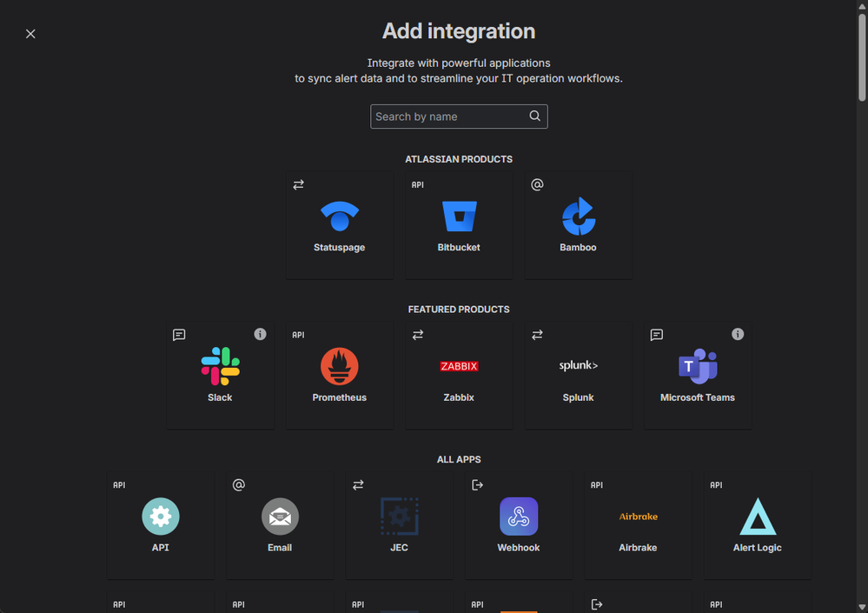Click the ALL APPS heading
The width and height of the screenshot is (868, 613).
coord(459,460)
